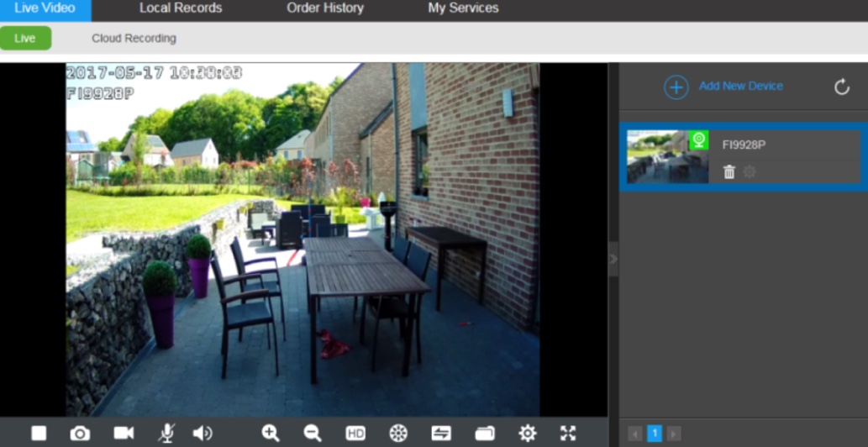This screenshot has height=447, width=868.
Task: Open the PTZ wheel control icon
Action: pos(398,433)
